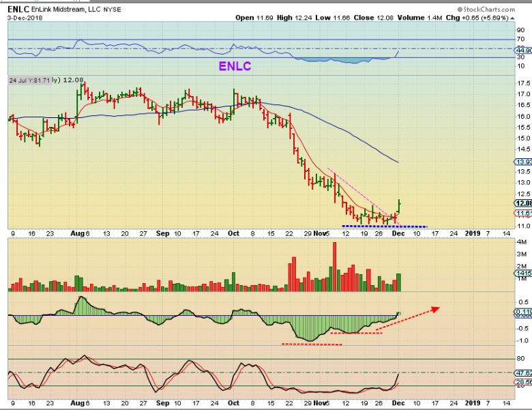This screenshot has width=532, height=410.
Task: Click the -1.0 MACD axis label
Action: coord(523,340)
